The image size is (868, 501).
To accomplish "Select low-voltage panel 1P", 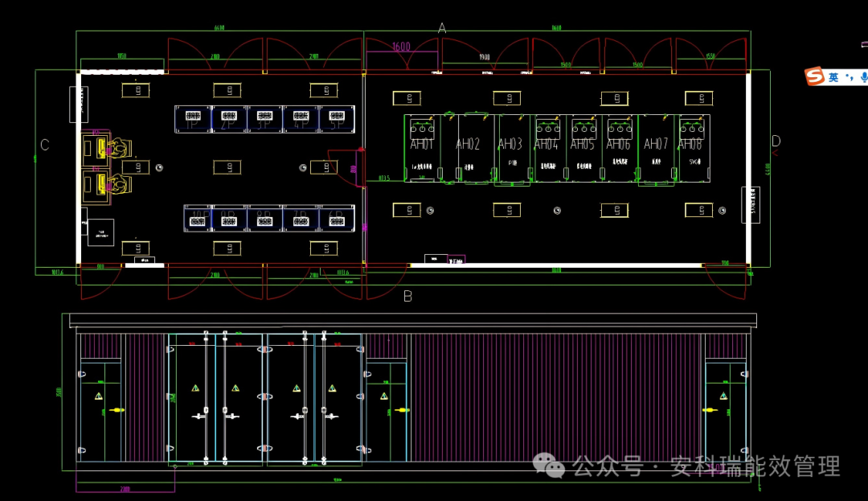I will (193, 120).
